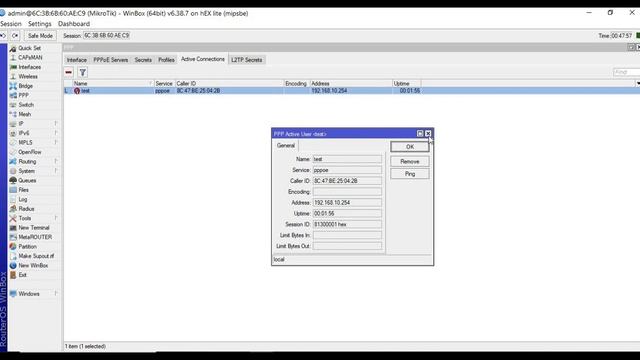Click Exit in sidebar
640x360 pixels.
22,275
